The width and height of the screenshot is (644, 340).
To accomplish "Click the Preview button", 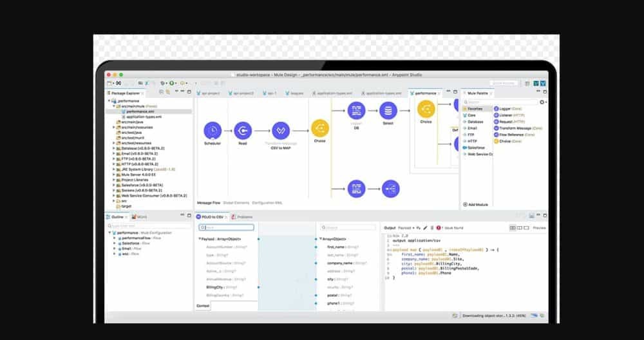I will click(539, 228).
